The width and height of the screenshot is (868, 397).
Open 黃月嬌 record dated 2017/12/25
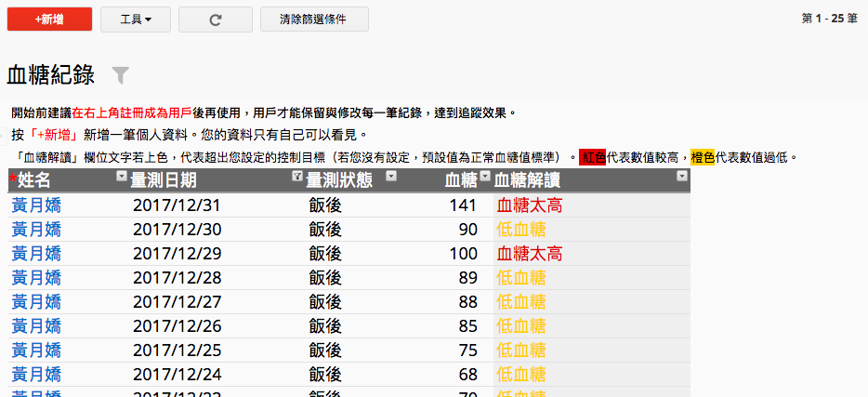[x=36, y=351]
